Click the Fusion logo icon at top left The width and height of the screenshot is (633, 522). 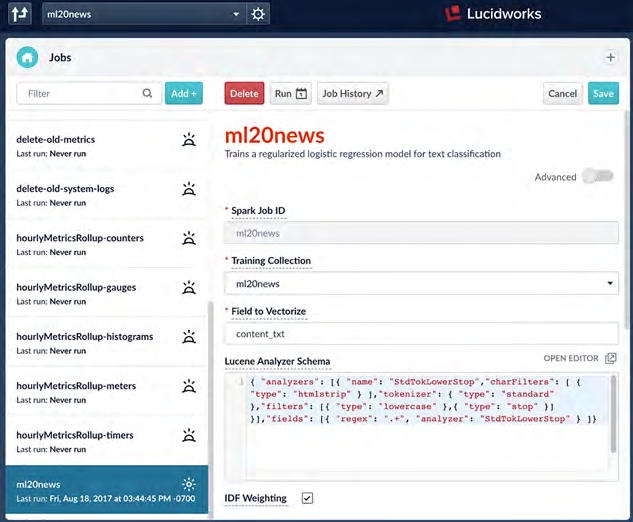pos(19,14)
